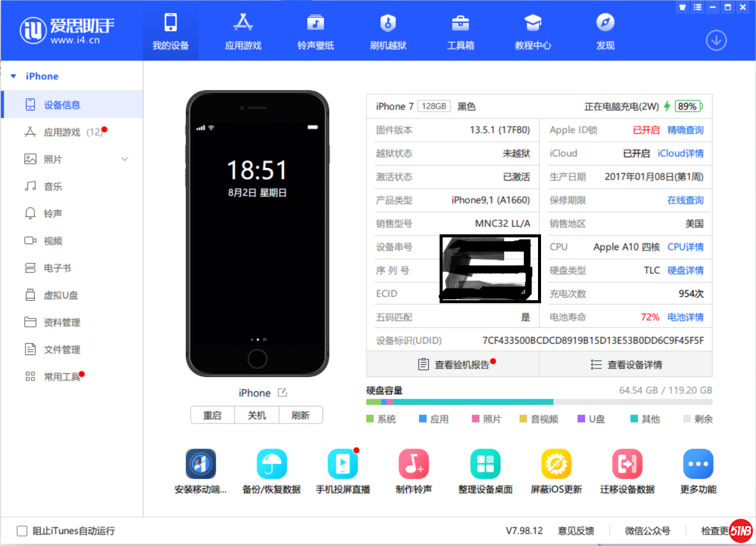Click the production date 2017年01月08日(第1周)

click(x=654, y=177)
